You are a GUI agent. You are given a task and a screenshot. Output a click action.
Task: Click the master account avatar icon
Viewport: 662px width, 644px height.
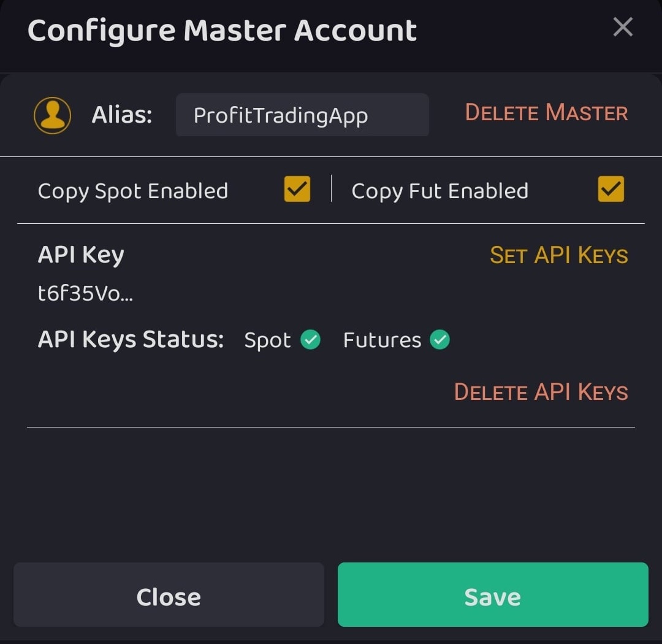click(x=52, y=115)
